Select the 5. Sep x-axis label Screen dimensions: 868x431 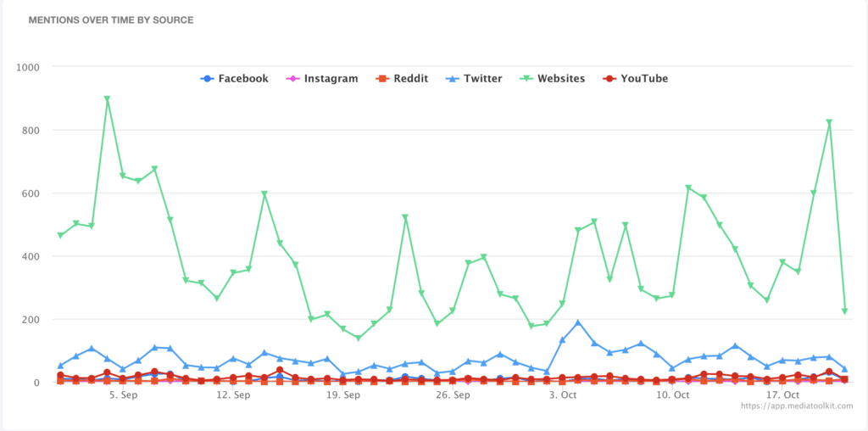point(123,395)
